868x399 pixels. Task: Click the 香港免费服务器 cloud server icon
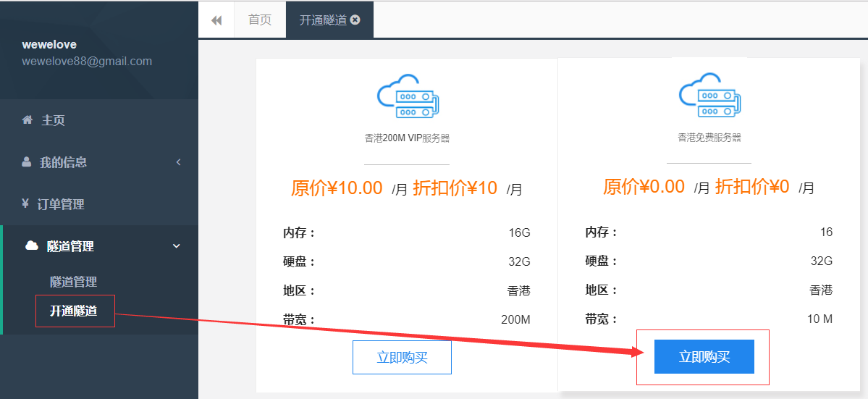pos(709,96)
